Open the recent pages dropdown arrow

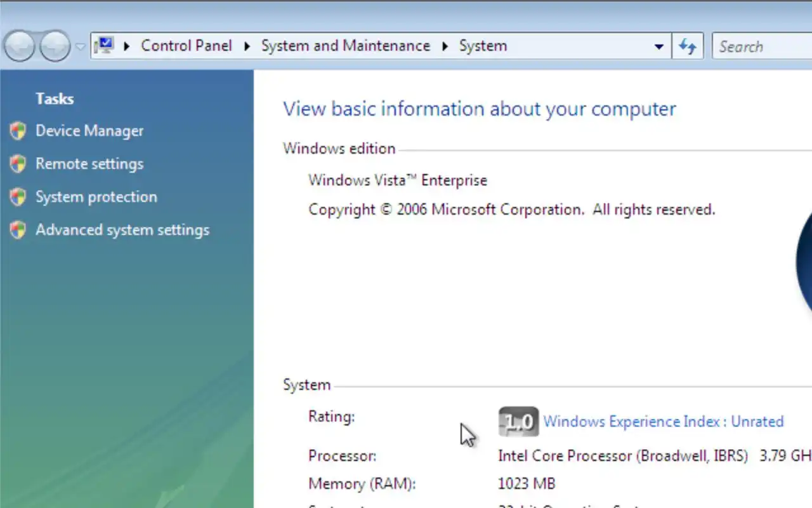click(x=80, y=46)
